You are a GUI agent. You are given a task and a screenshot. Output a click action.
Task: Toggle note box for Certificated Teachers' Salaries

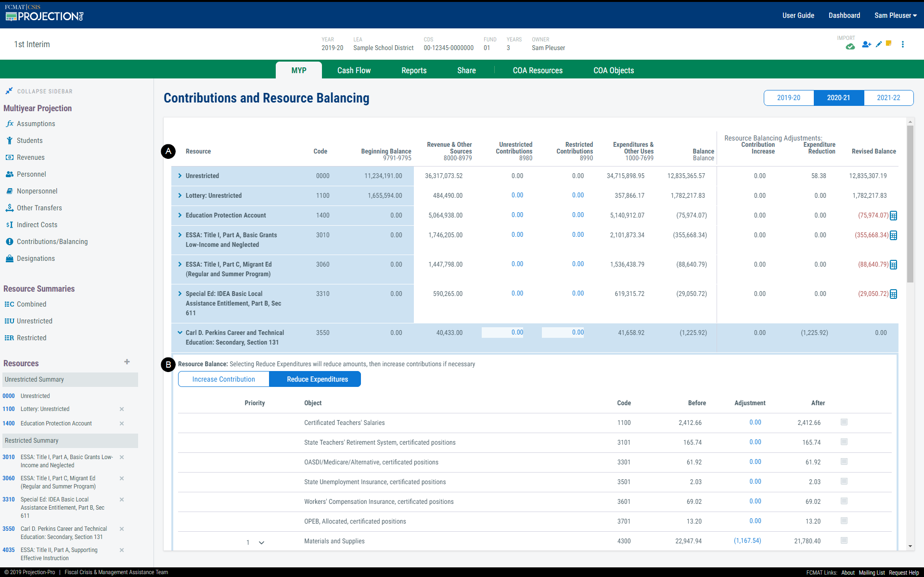(x=844, y=422)
